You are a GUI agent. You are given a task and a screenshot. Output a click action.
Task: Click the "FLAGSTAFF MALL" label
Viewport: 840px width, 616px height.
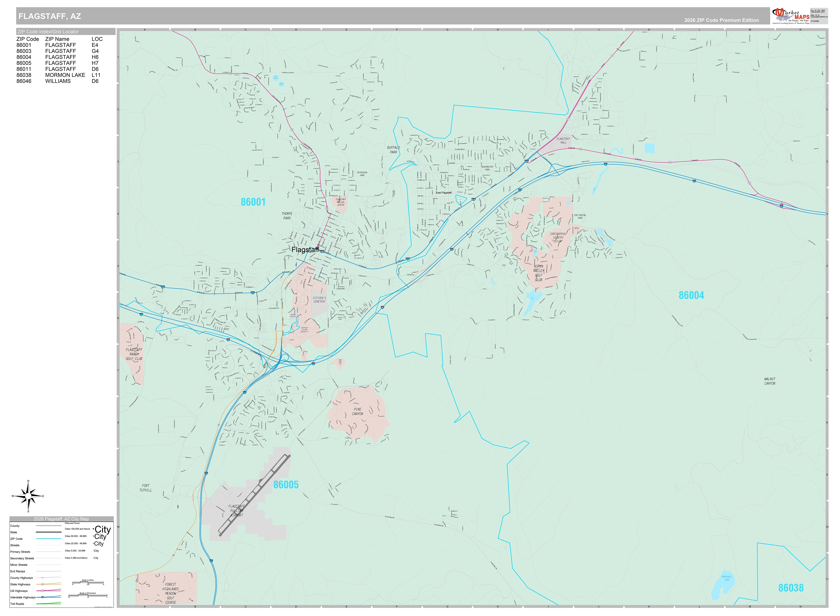(x=563, y=141)
